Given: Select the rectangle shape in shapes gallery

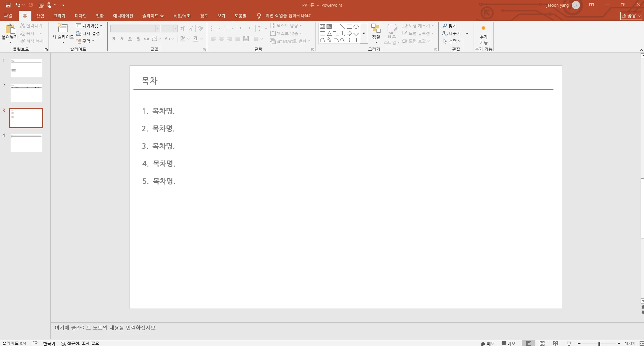Looking at the screenshot, I should tap(349, 27).
